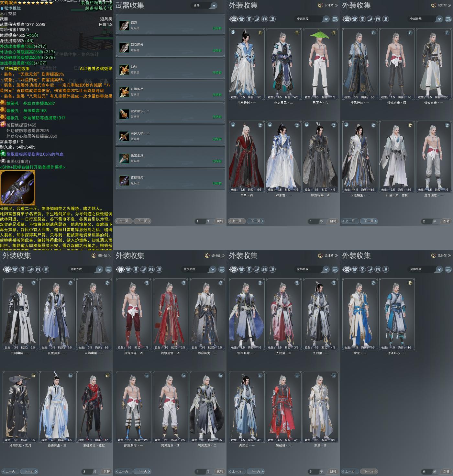Image resolution: width=453 pixels, height=476 pixels.
Task: Click trash icon on 君不弃·六 card
Action: pyautogui.click(x=334, y=33)
